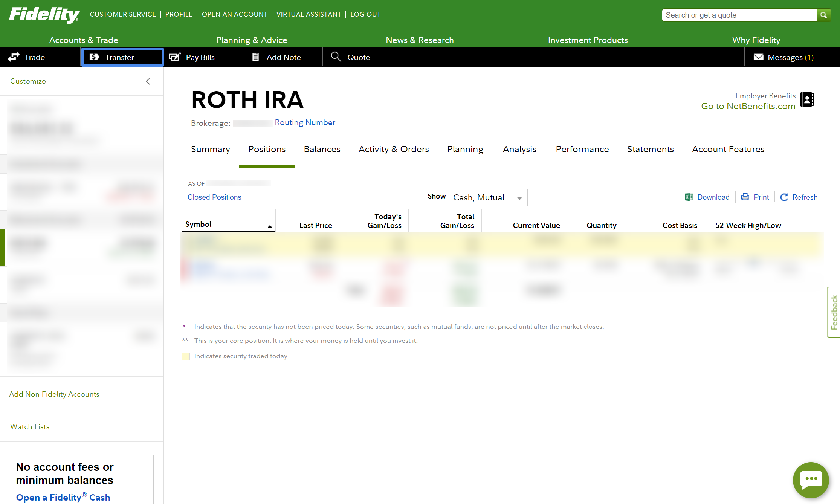Click the Add Note toolbar label
840x504 pixels.
click(x=284, y=57)
